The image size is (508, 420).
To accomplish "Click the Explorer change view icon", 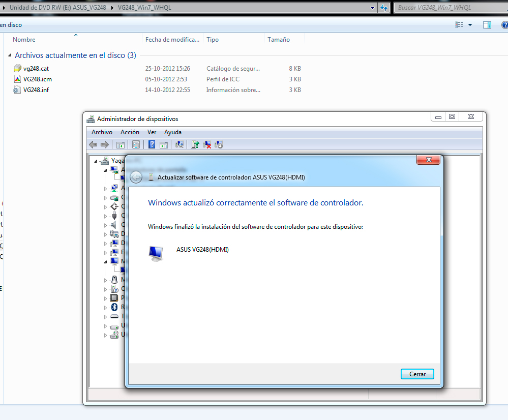I will coord(459,25).
